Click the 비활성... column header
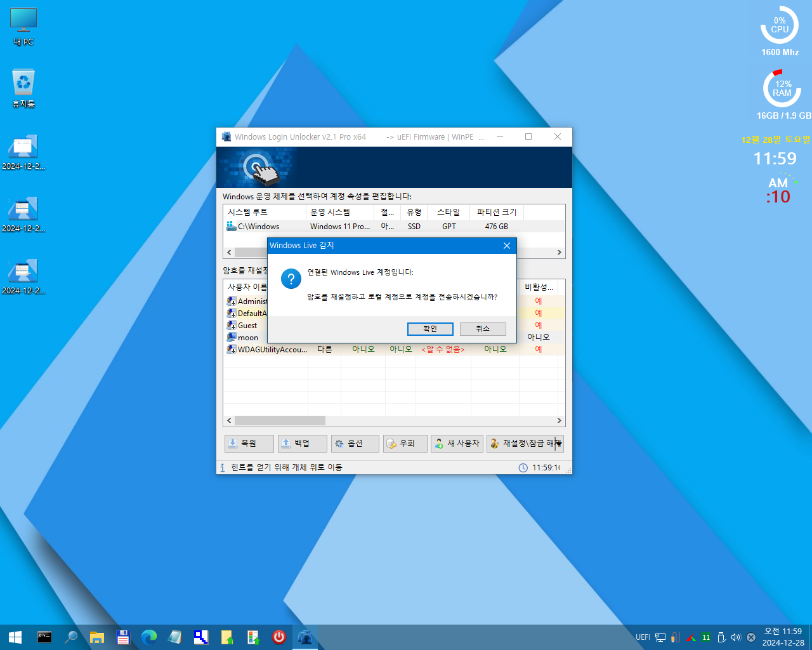This screenshot has height=650, width=812. tap(539, 287)
